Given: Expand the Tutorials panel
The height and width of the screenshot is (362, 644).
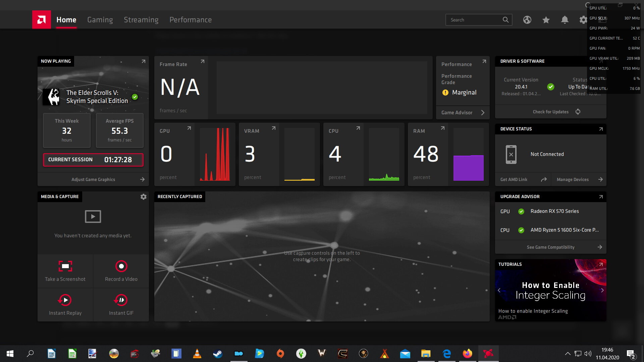Looking at the screenshot, I should 601,264.
